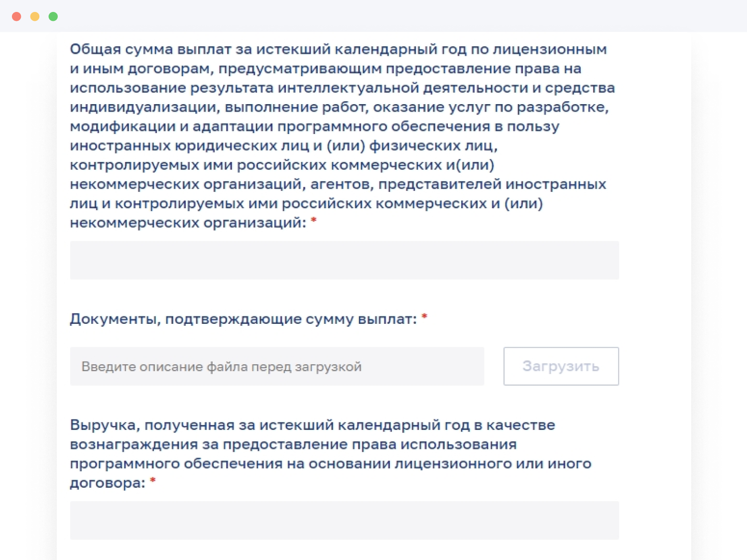Click the text line starting иностранных юридических лиц
Screen dimensions: 747x560
pos(283,145)
